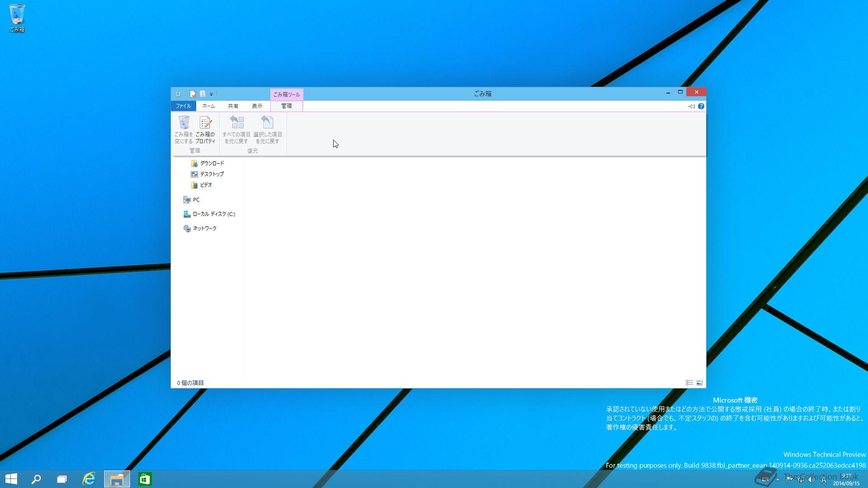Maximize the ごみ箱 window
This screenshot has height=488, width=868.
[680, 92]
